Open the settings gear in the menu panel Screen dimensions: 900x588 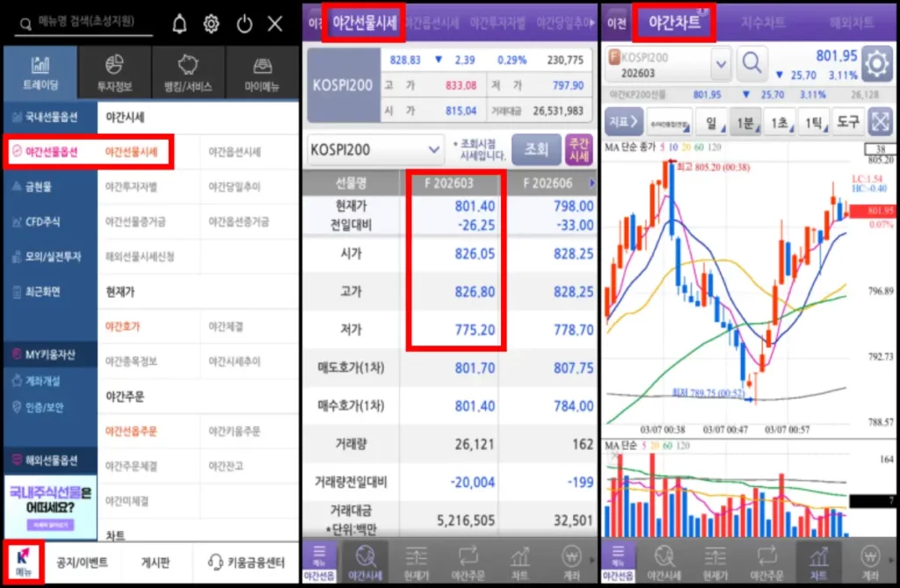[211, 25]
